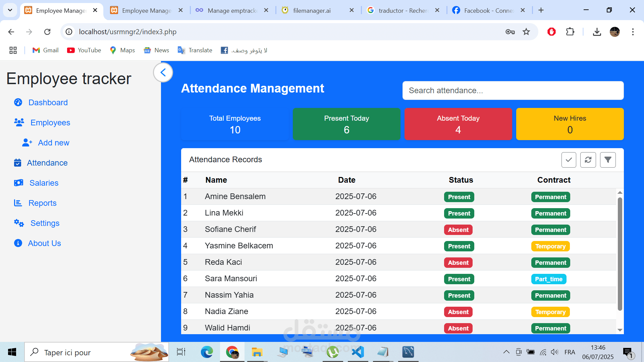Click the checkmark icon in Attendance Records
The height and width of the screenshot is (362, 644).
569,160
